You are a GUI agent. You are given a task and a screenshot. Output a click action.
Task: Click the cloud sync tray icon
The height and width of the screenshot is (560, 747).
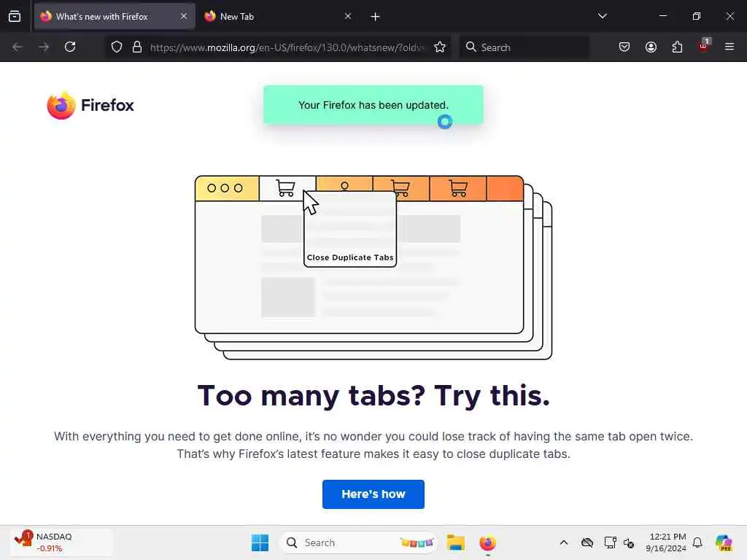(587, 542)
